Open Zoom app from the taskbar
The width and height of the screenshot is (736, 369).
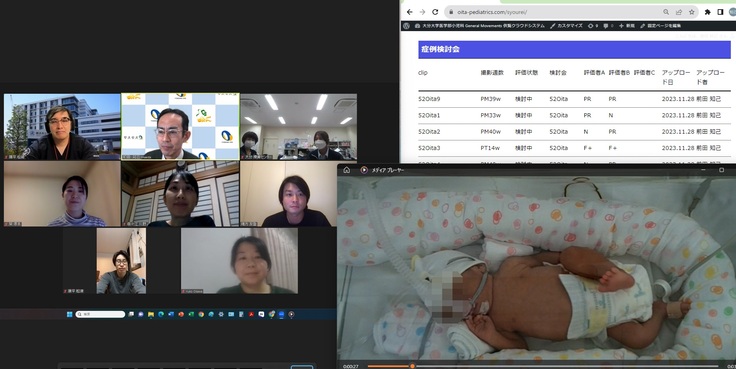[x=281, y=314]
